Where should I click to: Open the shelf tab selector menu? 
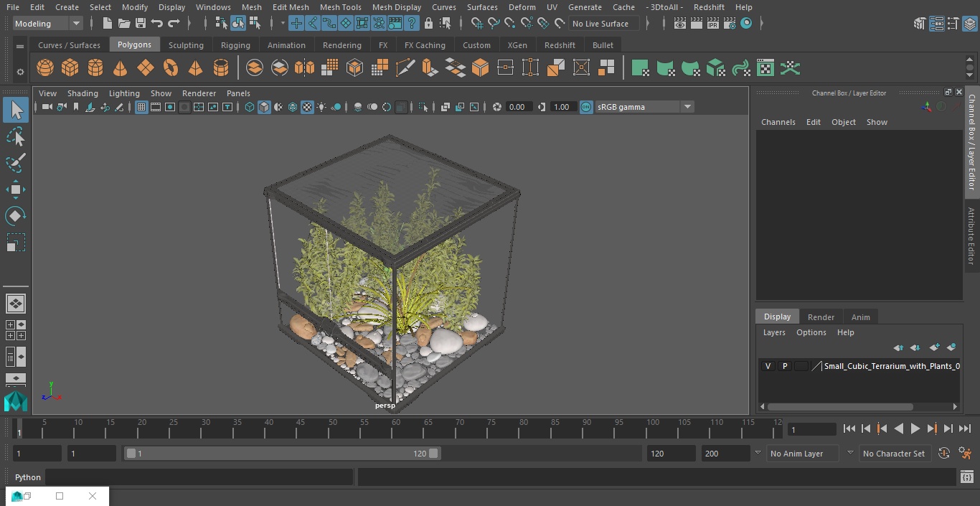coord(20,46)
